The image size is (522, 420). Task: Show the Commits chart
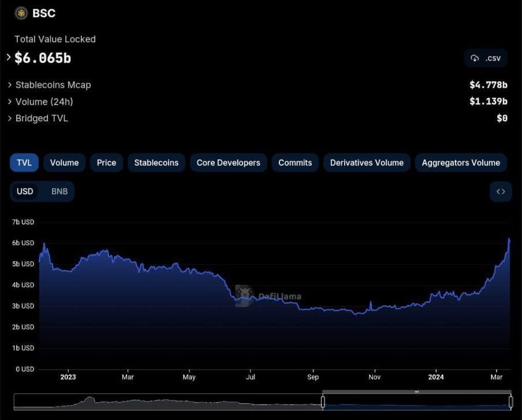click(x=295, y=162)
